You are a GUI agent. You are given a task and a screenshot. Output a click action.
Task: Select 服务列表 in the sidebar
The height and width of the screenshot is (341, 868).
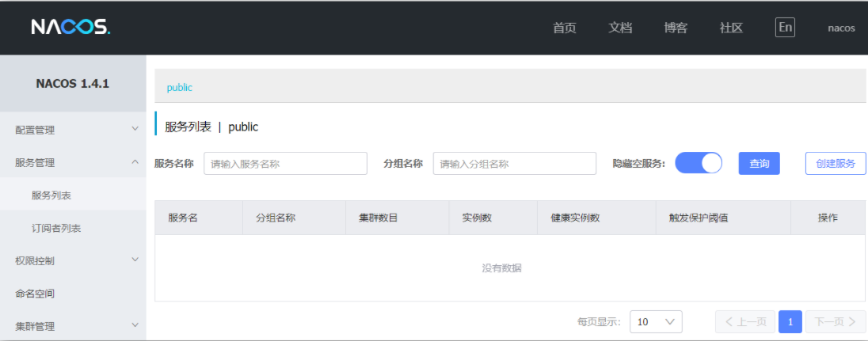tap(73, 194)
